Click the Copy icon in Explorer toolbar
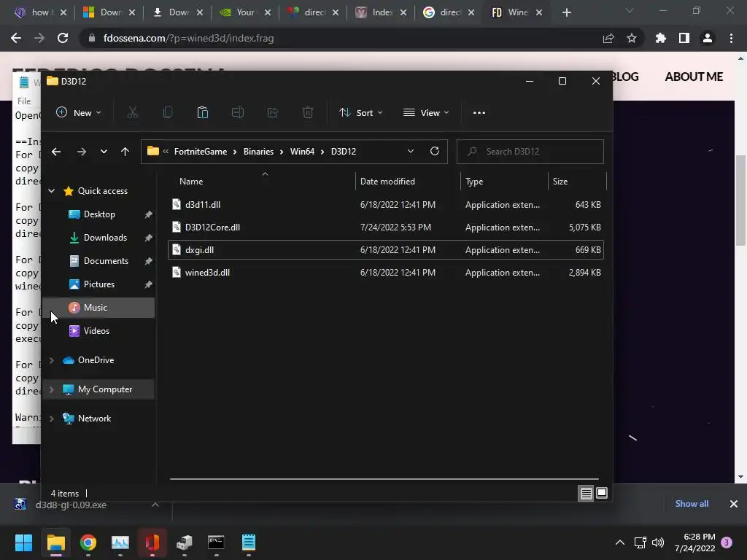 pos(168,113)
